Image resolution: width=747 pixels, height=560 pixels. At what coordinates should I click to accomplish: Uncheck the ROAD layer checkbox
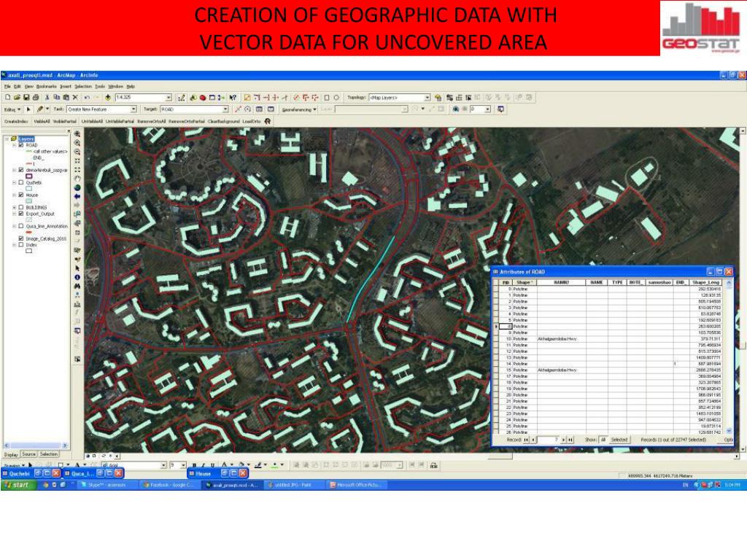[x=20, y=145]
